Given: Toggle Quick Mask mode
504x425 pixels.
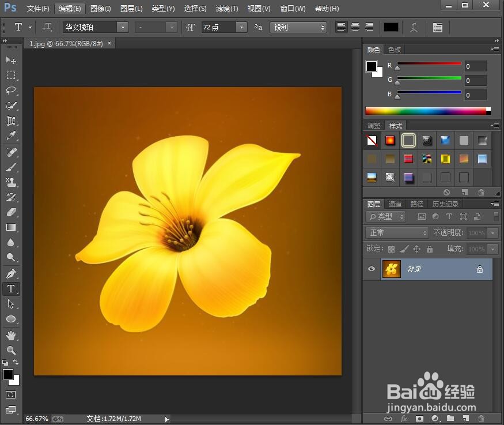Looking at the screenshot, I should coord(10,395).
